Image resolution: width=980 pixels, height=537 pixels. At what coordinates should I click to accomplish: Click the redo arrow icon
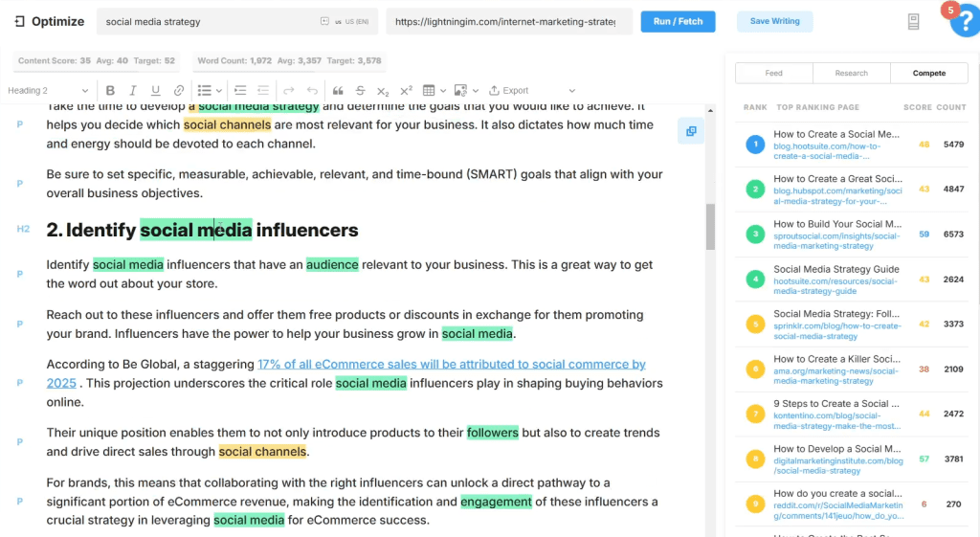[288, 91]
